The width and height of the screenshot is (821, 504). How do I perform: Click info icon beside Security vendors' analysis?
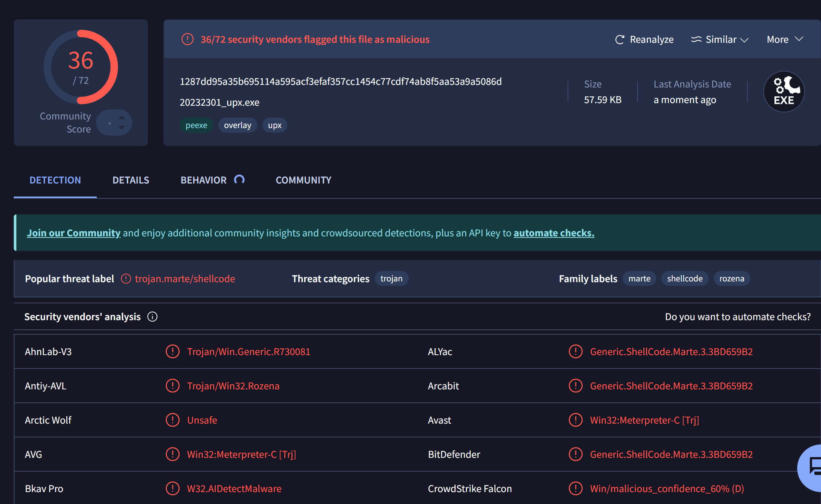pyautogui.click(x=152, y=317)
